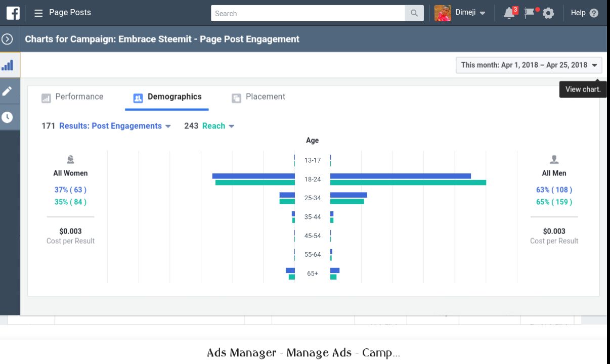
Task: Click the 171 results count
Action: 49,126
